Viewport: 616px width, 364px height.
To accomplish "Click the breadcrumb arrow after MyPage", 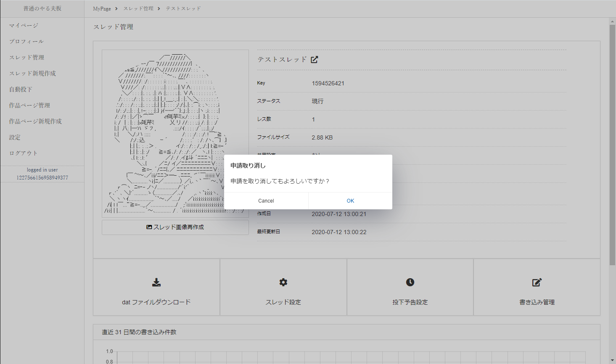I will coord(116,8).
